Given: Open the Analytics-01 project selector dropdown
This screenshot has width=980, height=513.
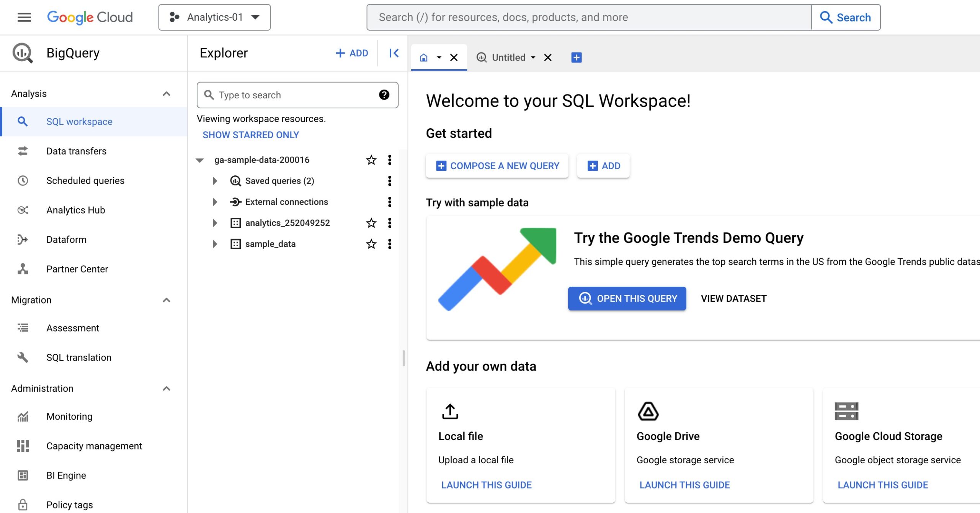Looking at the screenshot, I should [214, 17].
